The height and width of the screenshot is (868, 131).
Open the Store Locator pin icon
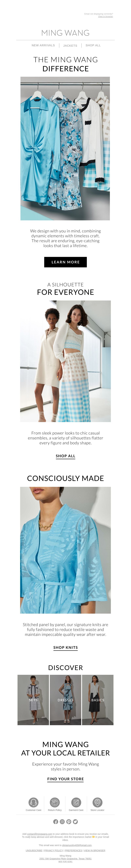pos(97,802)
